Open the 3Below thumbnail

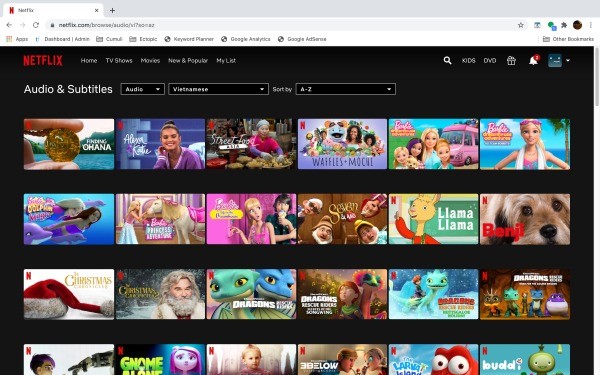click(x=342, y=359)
